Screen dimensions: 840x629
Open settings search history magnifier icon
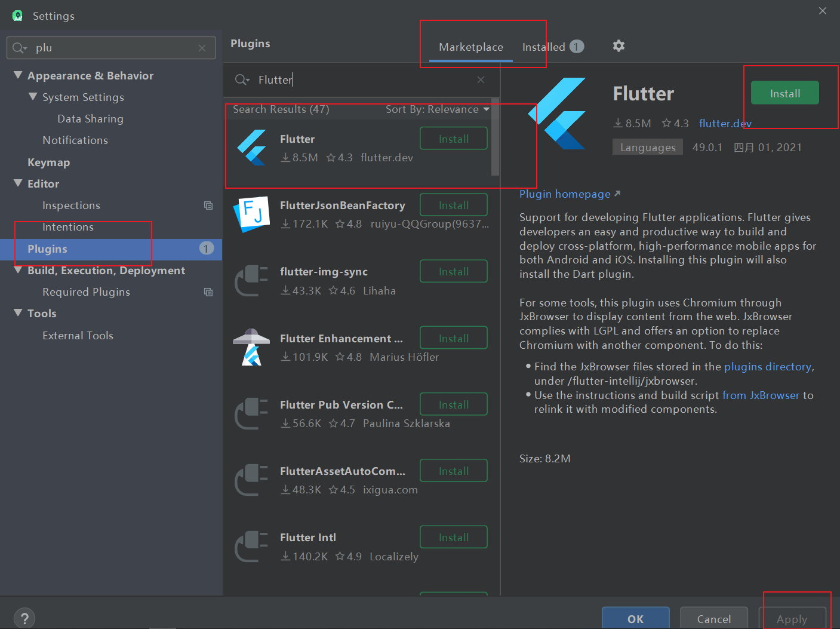point(20,48)
